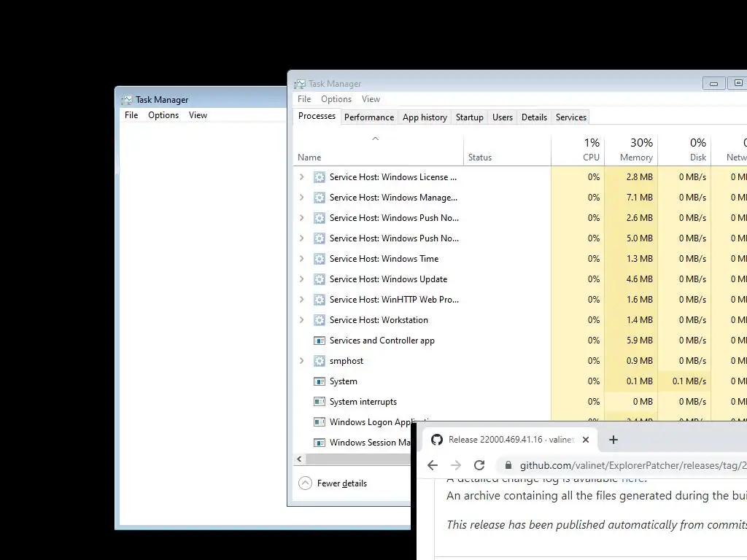This screenshot has height=560, width=747.
Task: Expand Service Host: Windows Time row
Action: tap(301, 259)
